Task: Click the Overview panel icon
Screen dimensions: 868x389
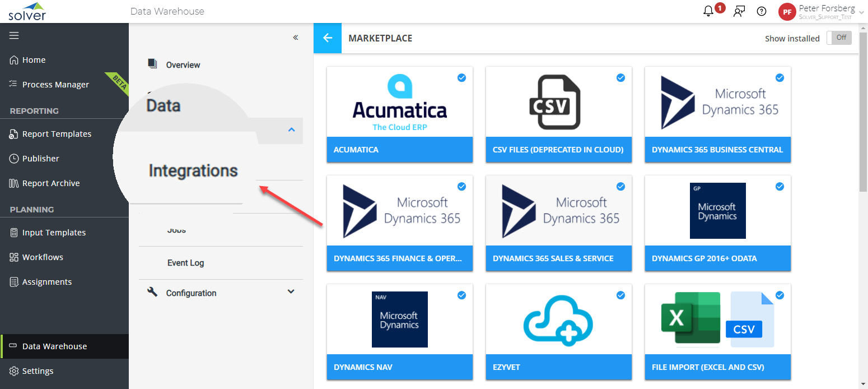Action: [152, 64]
